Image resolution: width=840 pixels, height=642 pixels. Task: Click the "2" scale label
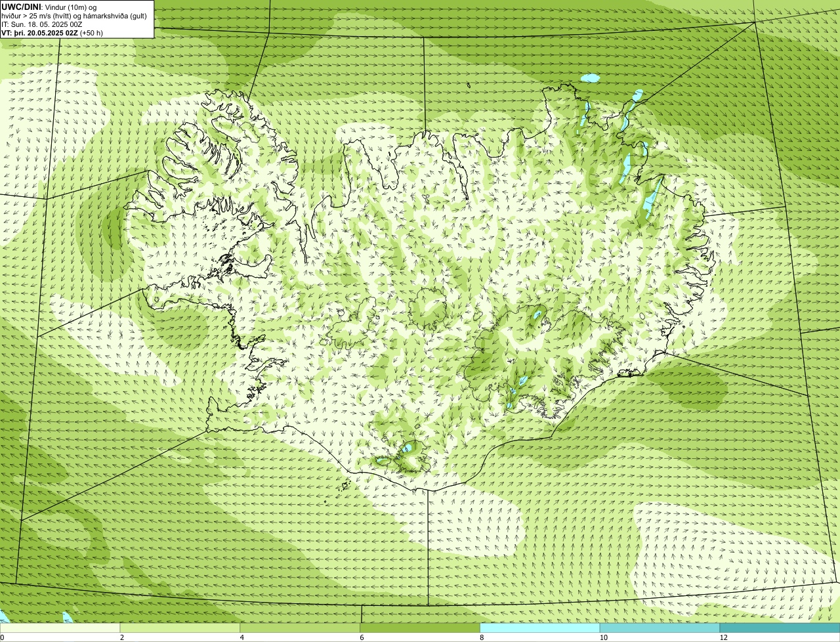point(122,638)
